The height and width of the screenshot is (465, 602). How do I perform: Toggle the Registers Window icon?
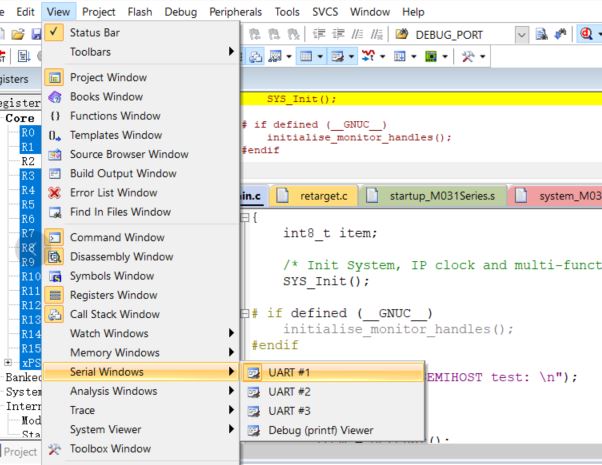pyautogui.click(x=54, y=295)
